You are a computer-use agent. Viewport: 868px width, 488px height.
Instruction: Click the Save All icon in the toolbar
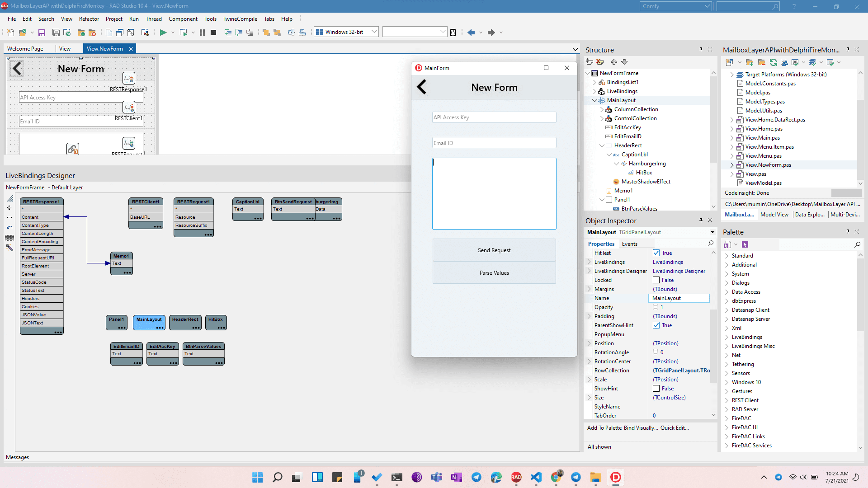(56, 32)
